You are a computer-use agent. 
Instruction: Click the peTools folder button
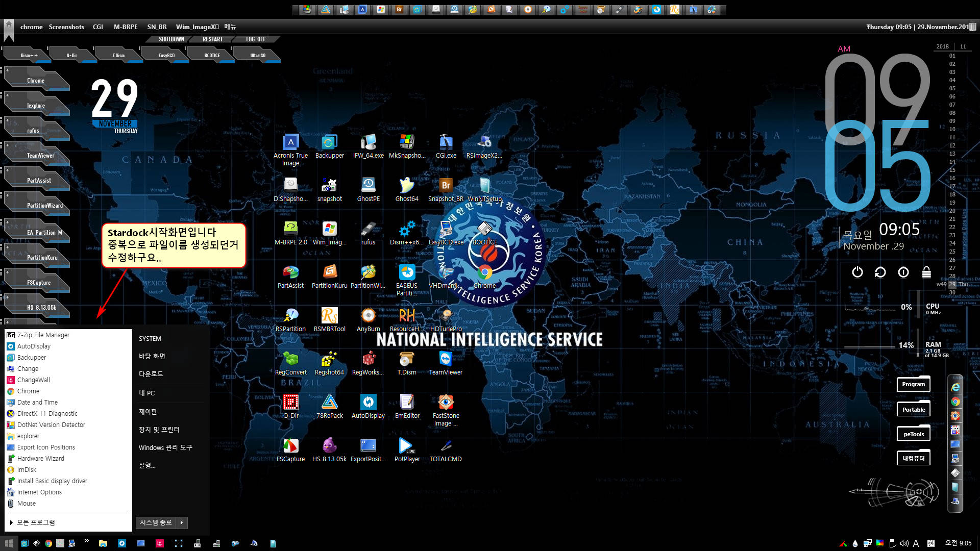(913, 434)
